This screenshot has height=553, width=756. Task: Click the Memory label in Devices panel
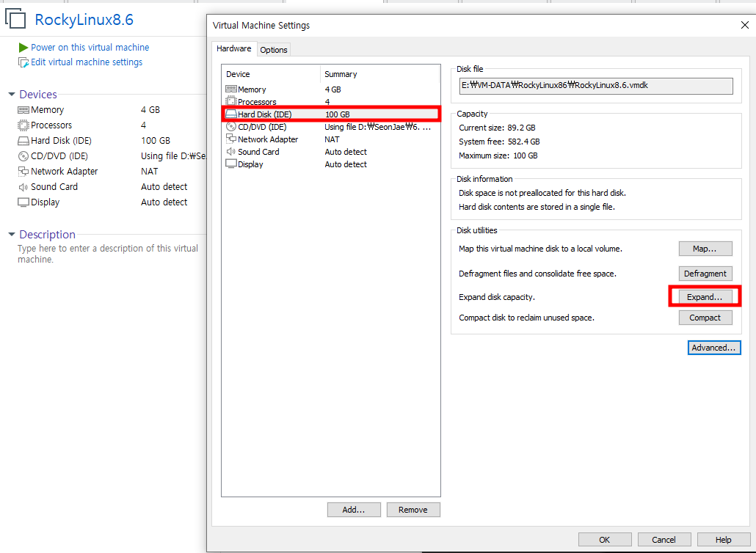tap(47, 110)
